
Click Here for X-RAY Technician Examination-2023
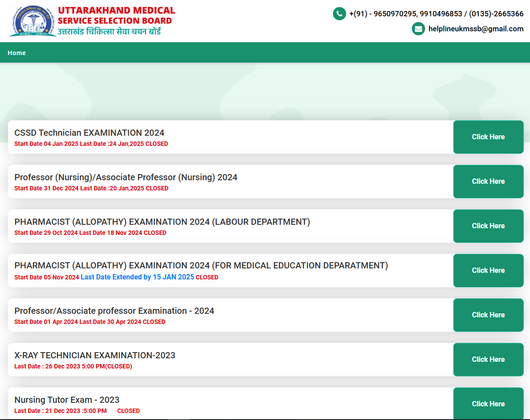pyautogui.click(x=488, y=359)
